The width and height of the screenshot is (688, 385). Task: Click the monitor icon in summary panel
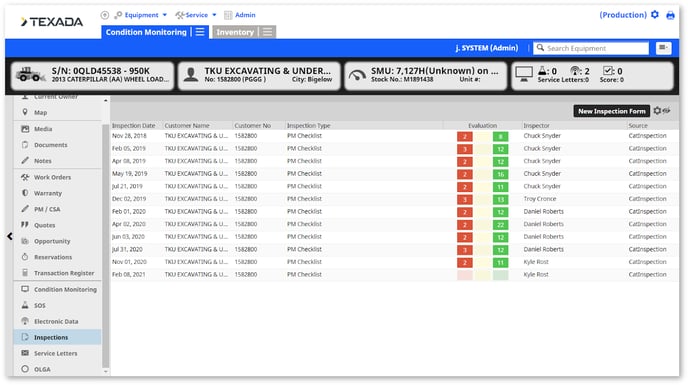pos(523,73)
